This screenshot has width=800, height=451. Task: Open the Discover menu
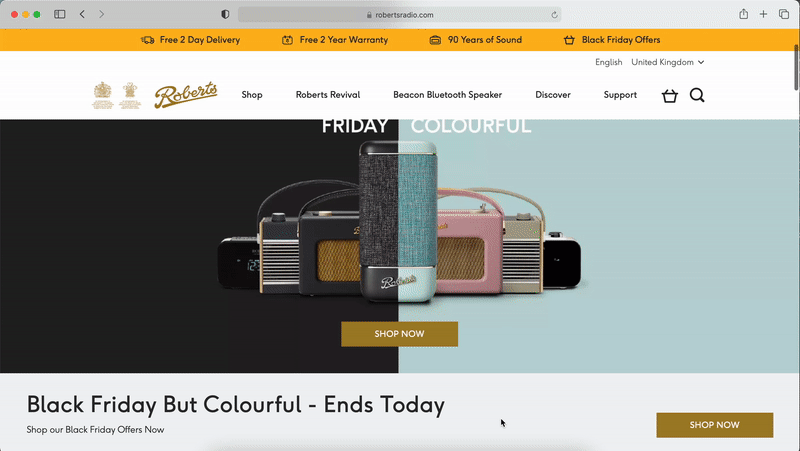click(553, 95)
